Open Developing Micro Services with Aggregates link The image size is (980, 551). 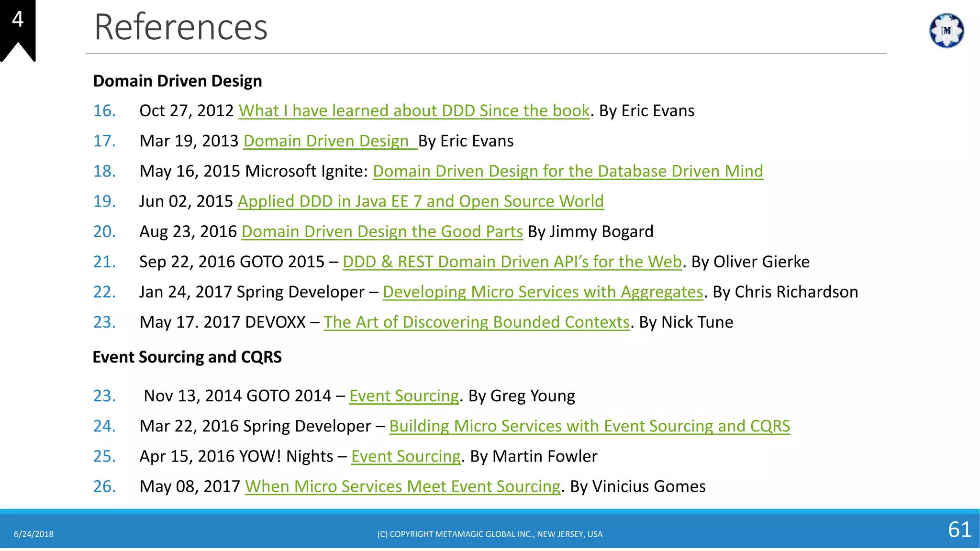click(x=543, y=292)
